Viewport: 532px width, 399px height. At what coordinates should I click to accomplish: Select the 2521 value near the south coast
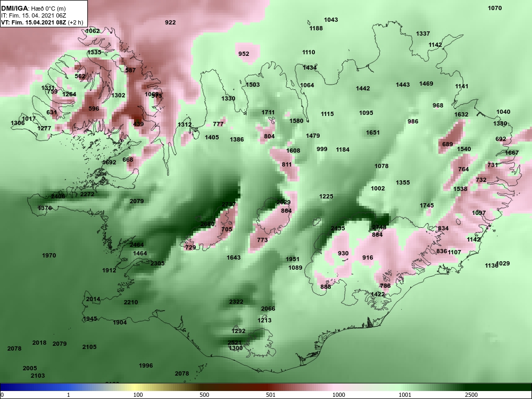(x=235, y=343)
